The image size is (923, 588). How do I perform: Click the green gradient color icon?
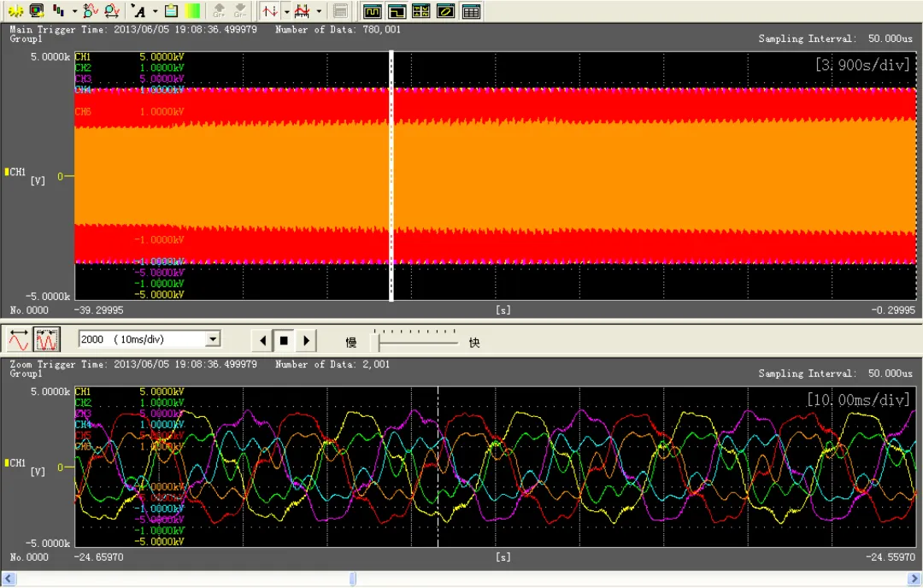click(x=193, y=11)
